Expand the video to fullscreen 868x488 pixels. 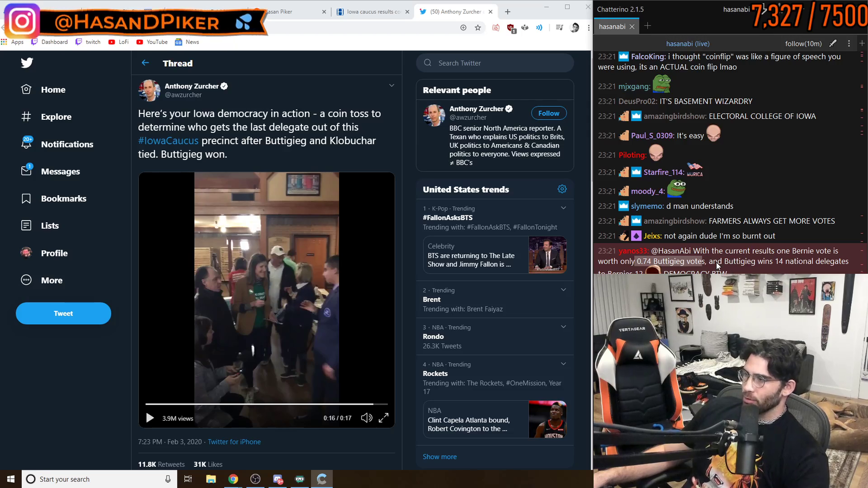click(384, 418)
